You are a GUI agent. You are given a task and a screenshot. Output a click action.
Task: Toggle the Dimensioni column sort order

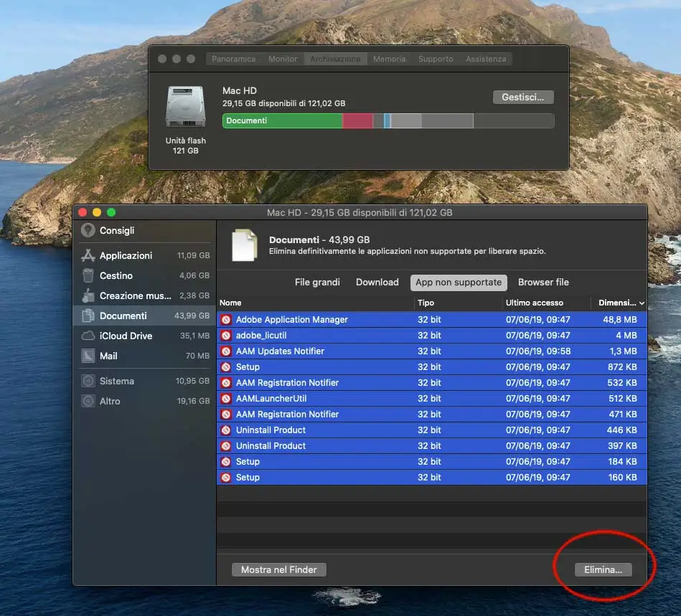click(x=619, y=303)
